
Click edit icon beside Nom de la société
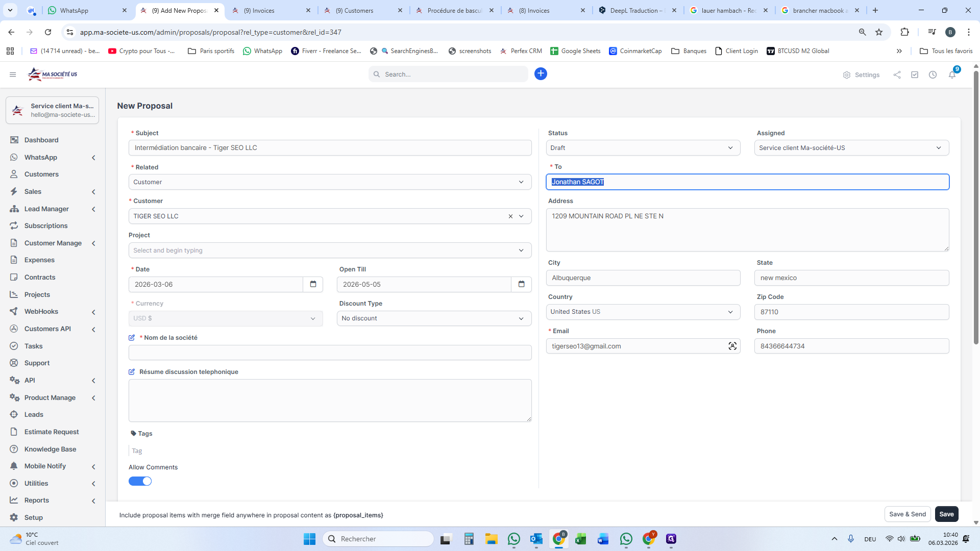tap(132, 338)
